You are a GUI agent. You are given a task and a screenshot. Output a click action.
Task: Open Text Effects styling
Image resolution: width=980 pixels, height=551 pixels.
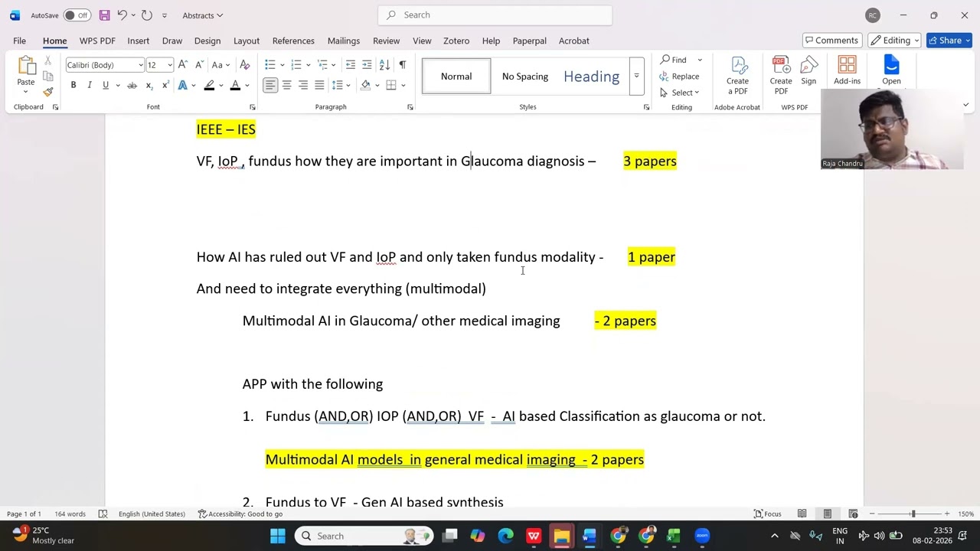point(183,85)
